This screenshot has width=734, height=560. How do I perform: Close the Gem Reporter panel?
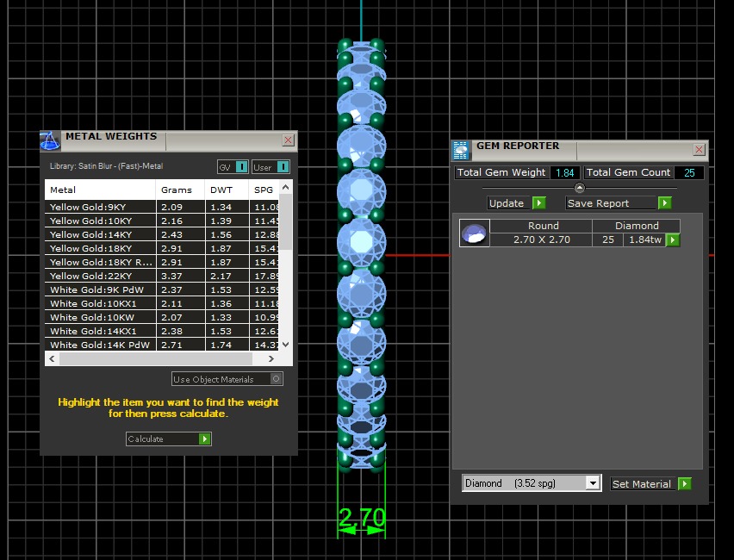699,149
